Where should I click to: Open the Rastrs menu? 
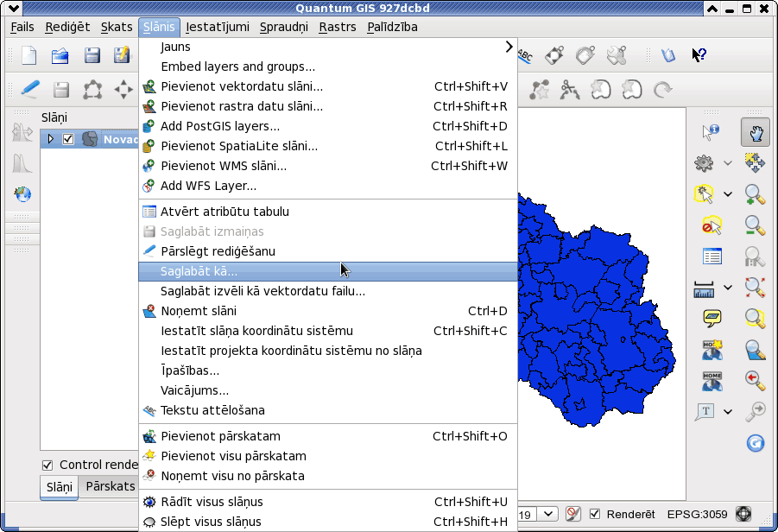pyautogui.click(x=338, y=27)
